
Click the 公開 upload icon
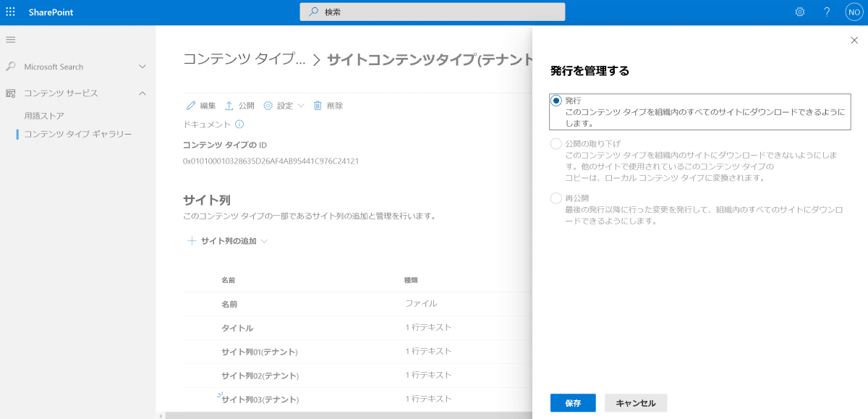click(x=229, y=106)
